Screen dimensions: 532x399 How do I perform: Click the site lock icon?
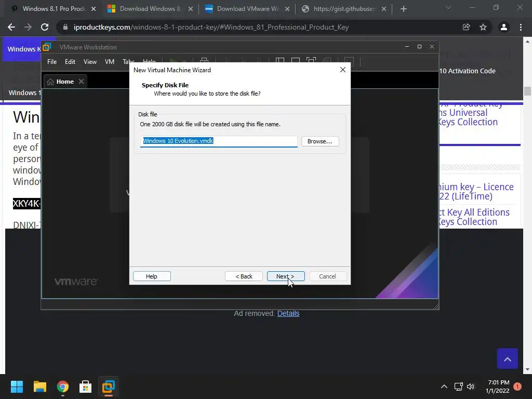coord(65,27)
